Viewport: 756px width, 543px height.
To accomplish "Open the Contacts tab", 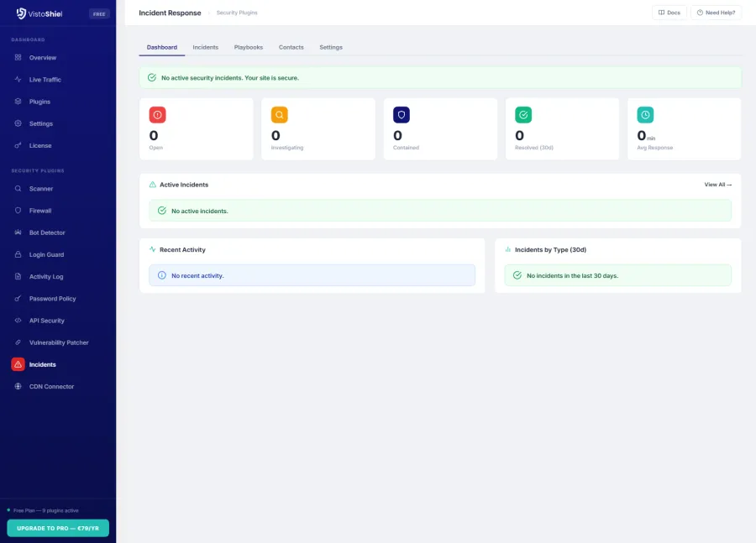I will pyautogui.click(x=291, y=47).
